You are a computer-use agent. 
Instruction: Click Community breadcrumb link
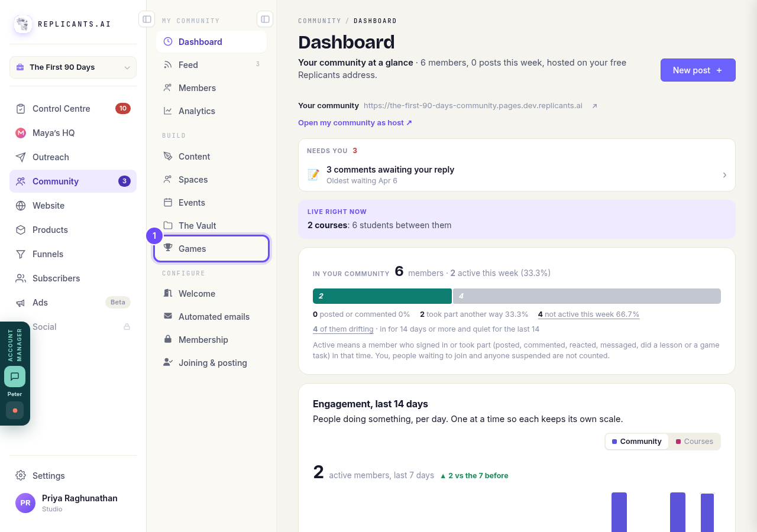click(x=319, y=21)
